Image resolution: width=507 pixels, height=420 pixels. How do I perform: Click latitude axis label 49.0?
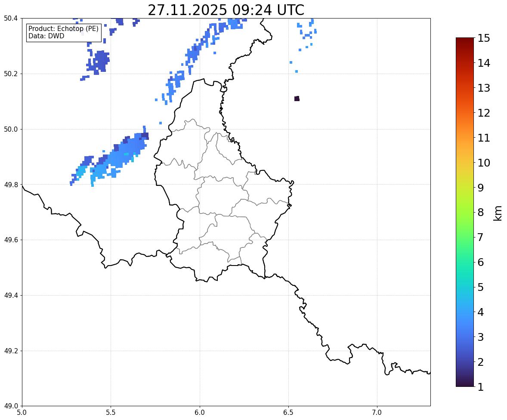11,406
